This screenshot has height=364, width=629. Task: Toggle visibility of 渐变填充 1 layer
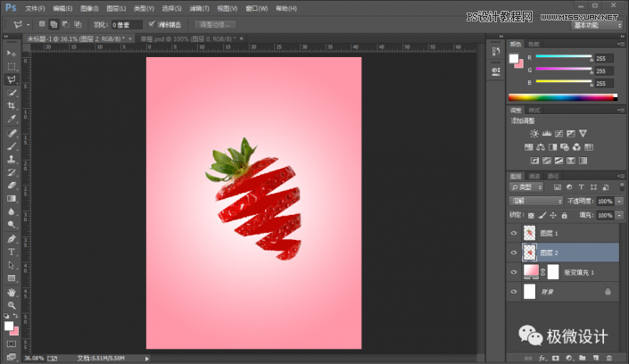(x=513, y=271)
